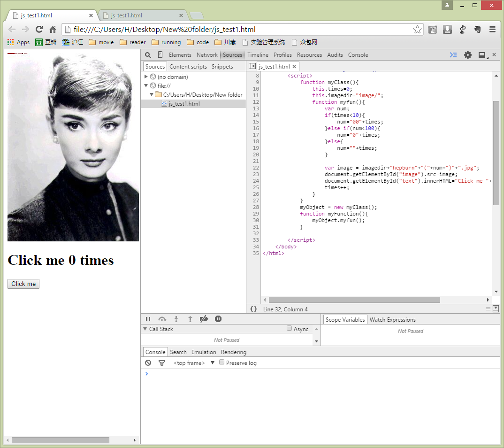This screenshot has width=504, height=448.
Task: Click the Hepburn portrait image
Action: [x=73, y=147]
